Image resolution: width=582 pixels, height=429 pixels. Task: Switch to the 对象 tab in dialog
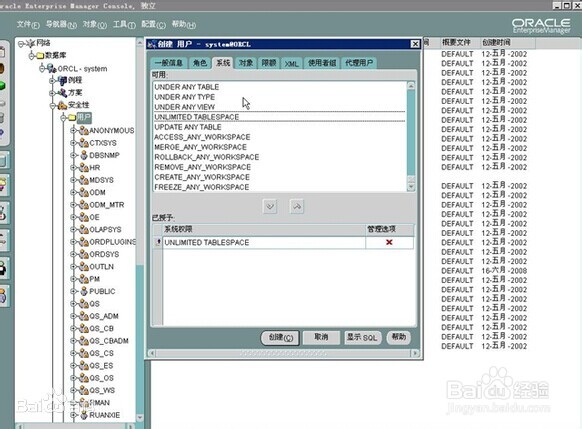tap(246, 63)
